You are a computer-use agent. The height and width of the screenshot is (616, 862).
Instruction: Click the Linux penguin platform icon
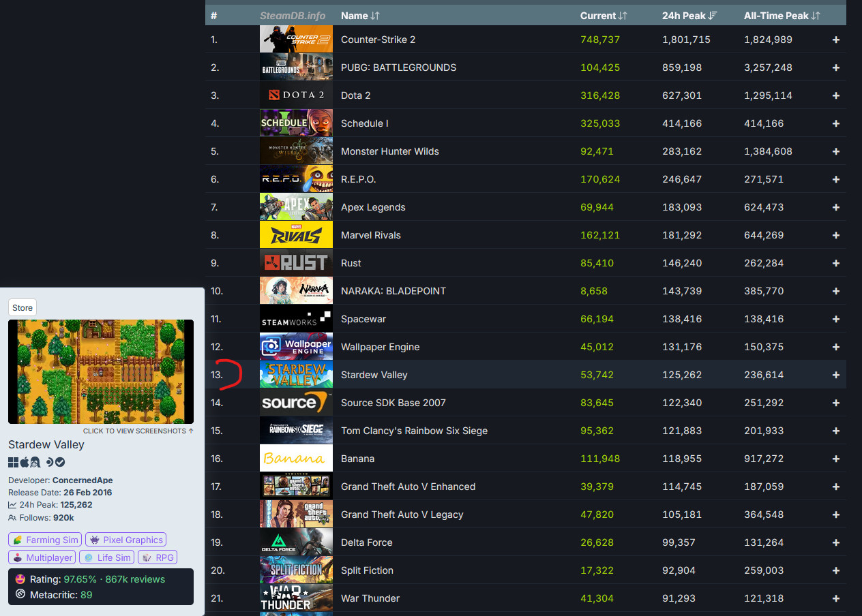pyautogui.click(x=35, y=462)
